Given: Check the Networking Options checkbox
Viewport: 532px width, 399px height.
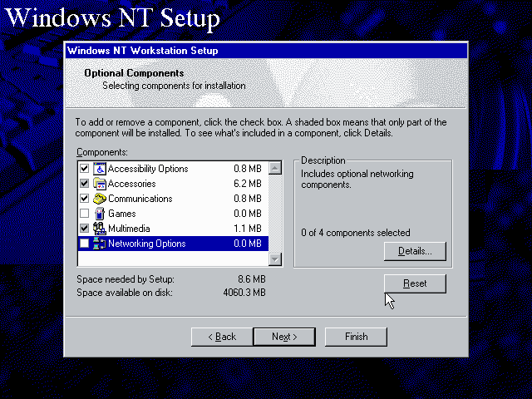Looking at the screenshot, I should 84,244.
